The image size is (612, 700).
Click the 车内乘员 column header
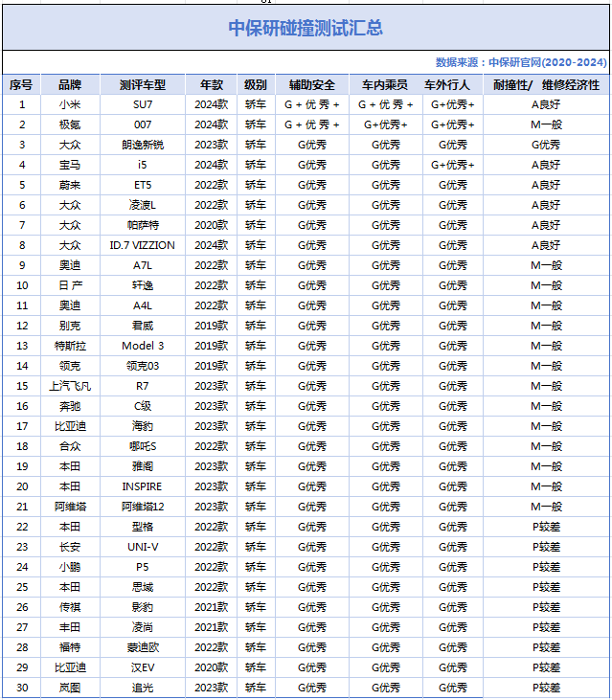click(386, 84)
